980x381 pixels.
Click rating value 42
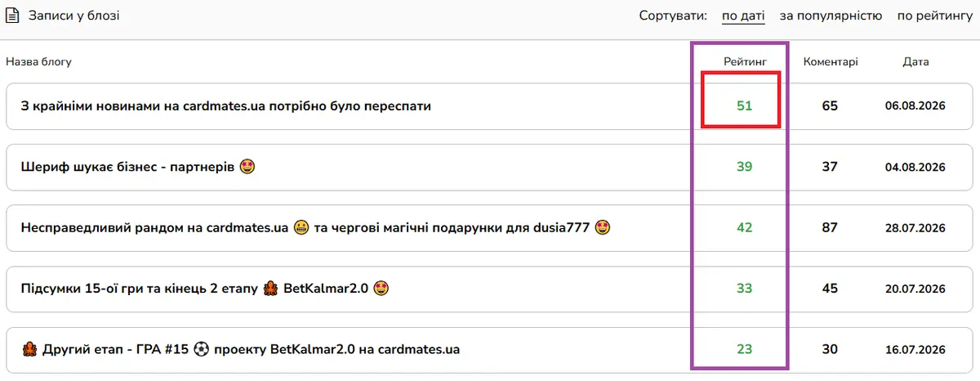[x=744, y=227]
